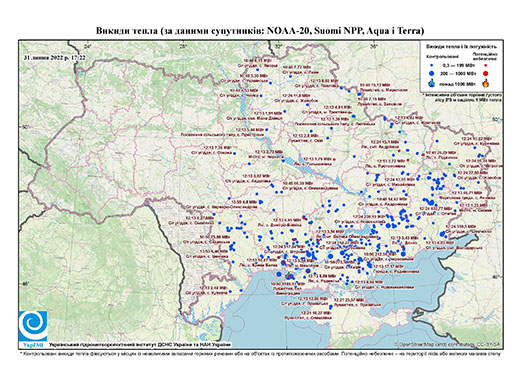520x368 pixels.
Task: Select the map title about NOAA-20 satellites
Action: 260,31
